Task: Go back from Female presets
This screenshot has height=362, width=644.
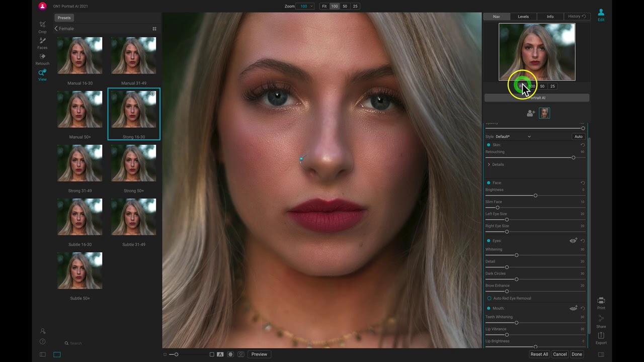Action: pos(56,29)
